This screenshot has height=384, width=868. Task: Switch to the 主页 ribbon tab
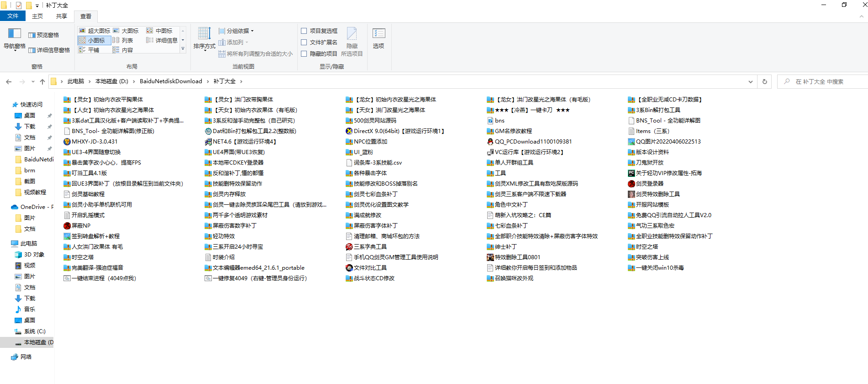(x=37, y=16)
